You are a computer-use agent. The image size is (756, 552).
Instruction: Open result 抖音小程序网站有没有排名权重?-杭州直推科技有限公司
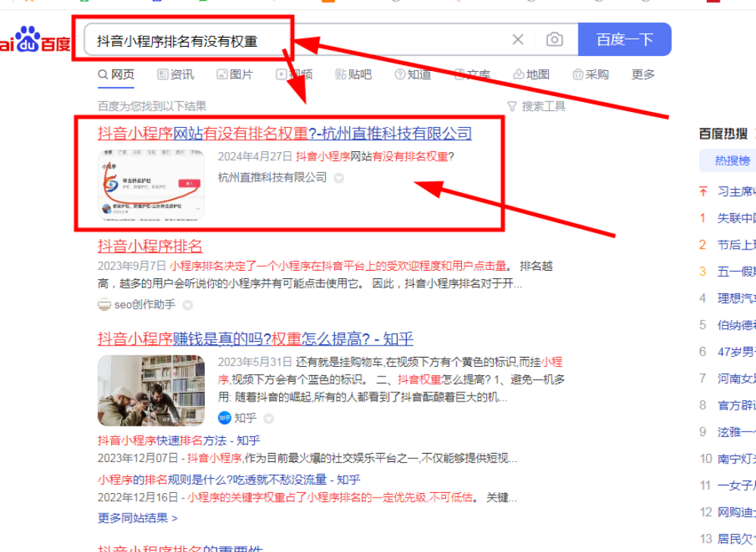point(284,134)
